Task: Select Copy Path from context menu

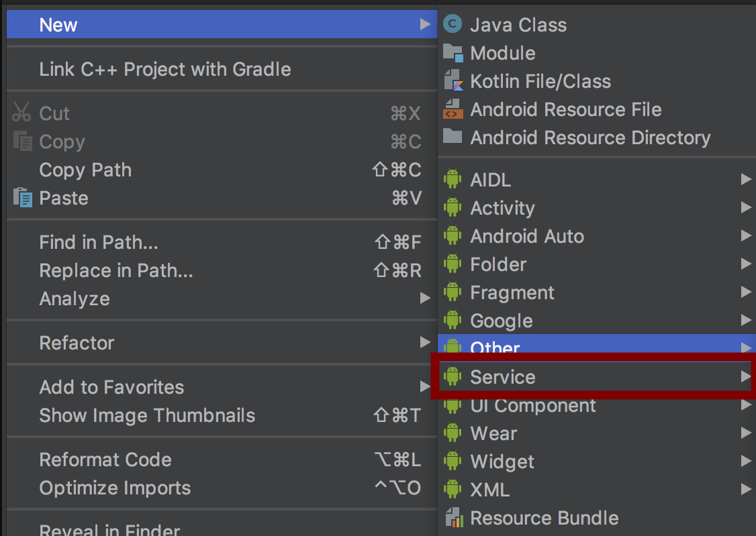Action: 85,170
